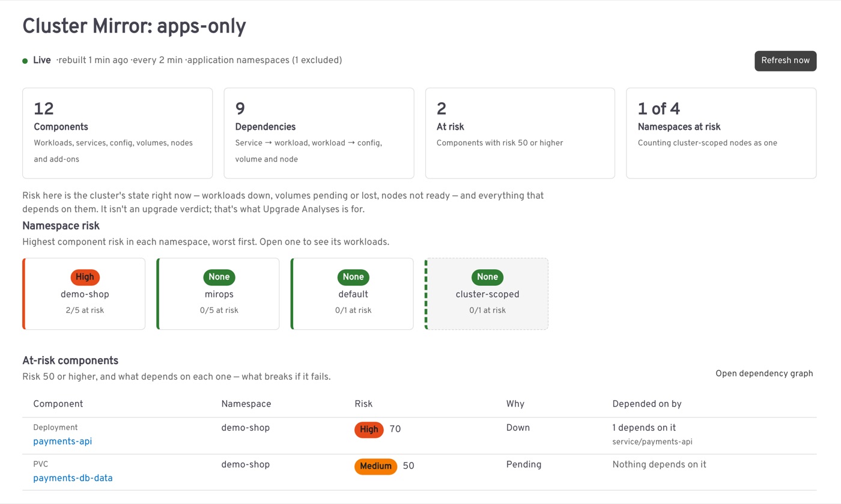Select the 9 Dependencies summary card
Viewport: 841px width, 504px height.
click(319, 133)
